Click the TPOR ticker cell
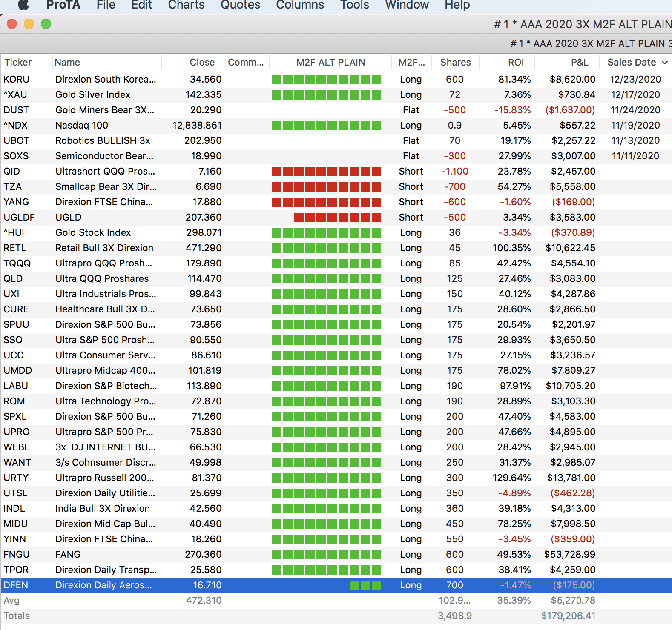 [16, 570]
